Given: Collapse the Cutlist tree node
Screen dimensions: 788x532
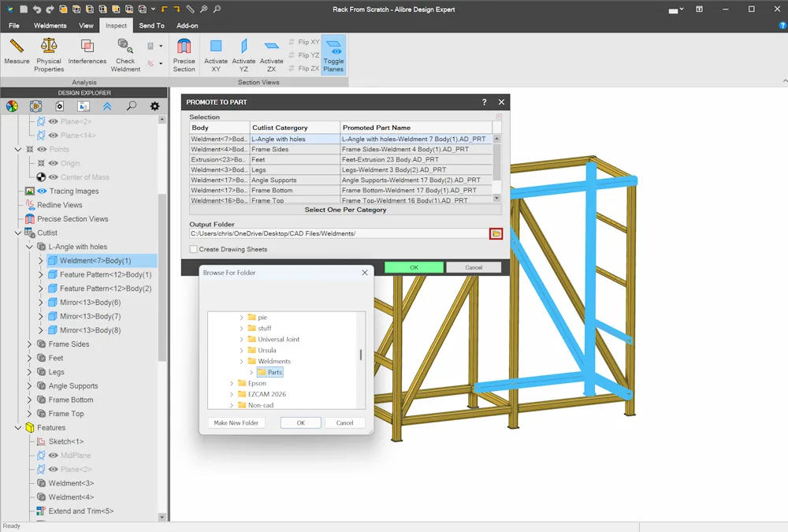Looking at the screenshot, I should coord(18,233).
